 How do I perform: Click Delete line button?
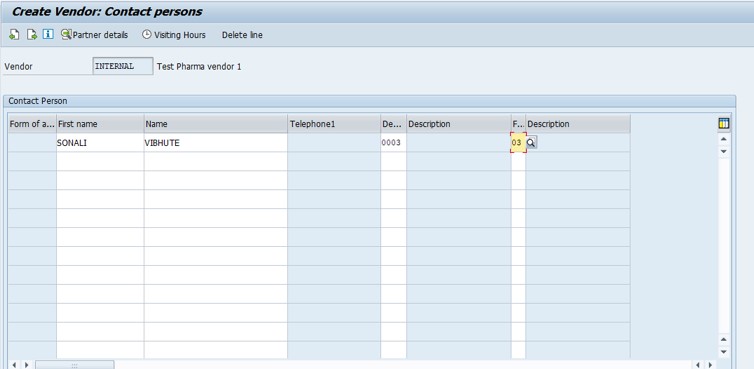(242, 35)
